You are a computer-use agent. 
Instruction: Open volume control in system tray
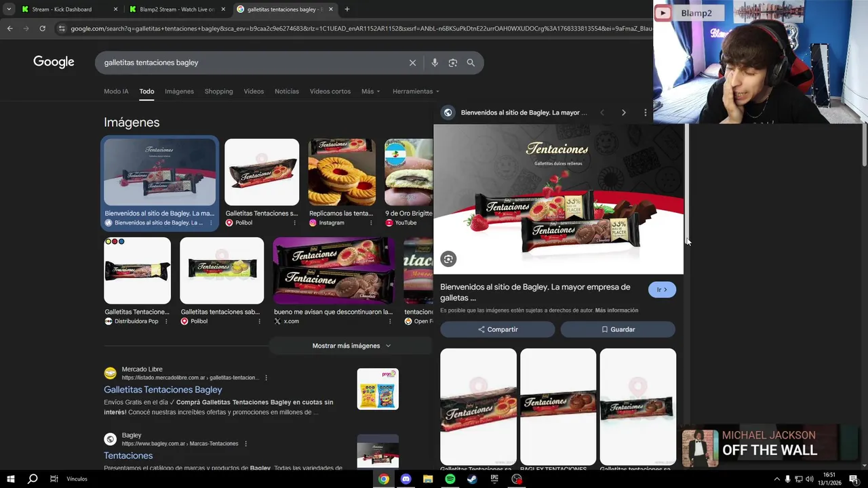[810, 479]
